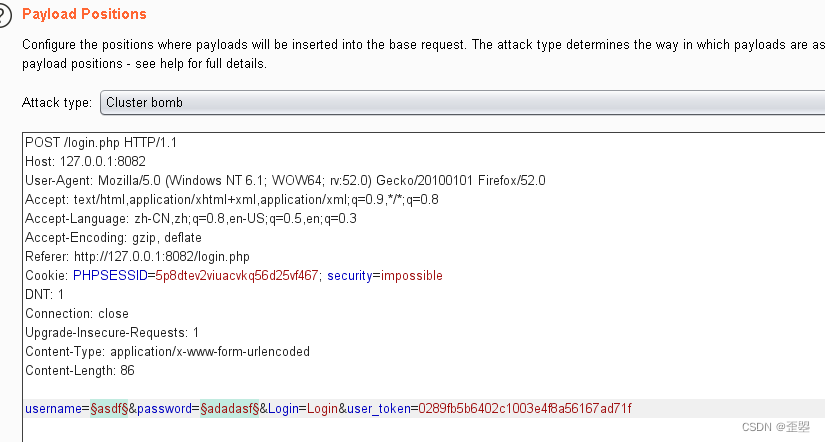Open the Attack type dropdown
Image resolution: width=825 pixels, height=442 pixels.
462,102
